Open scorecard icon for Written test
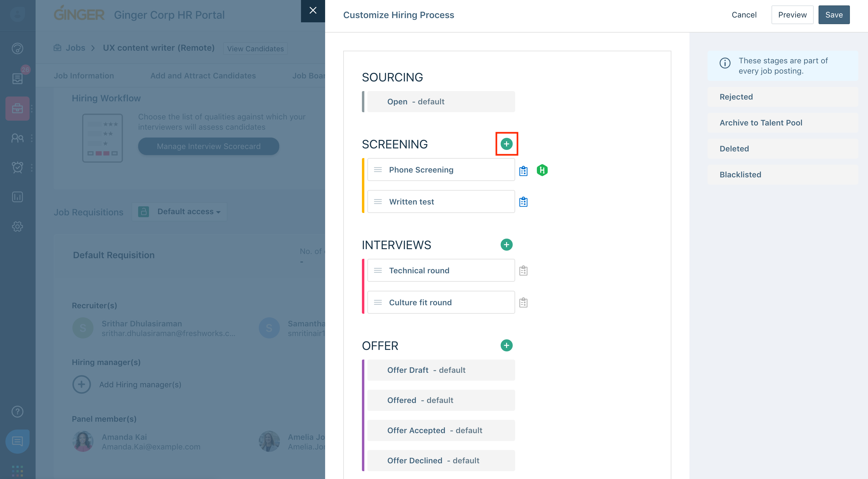868x479 pixels. [x=523, y=202]
